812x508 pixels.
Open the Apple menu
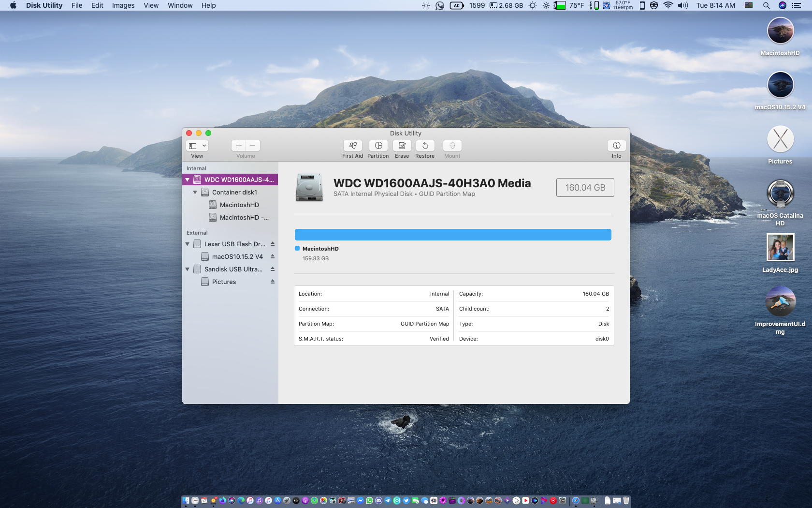(13, 5)
